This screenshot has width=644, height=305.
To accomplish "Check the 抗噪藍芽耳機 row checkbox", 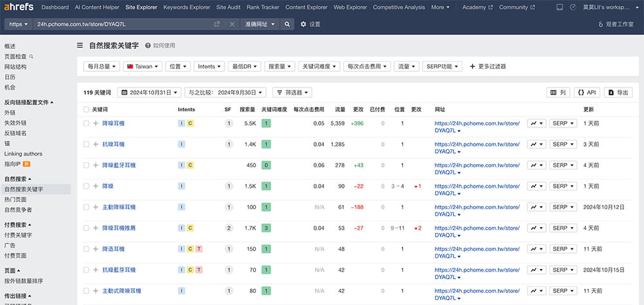I will (86, 270).
